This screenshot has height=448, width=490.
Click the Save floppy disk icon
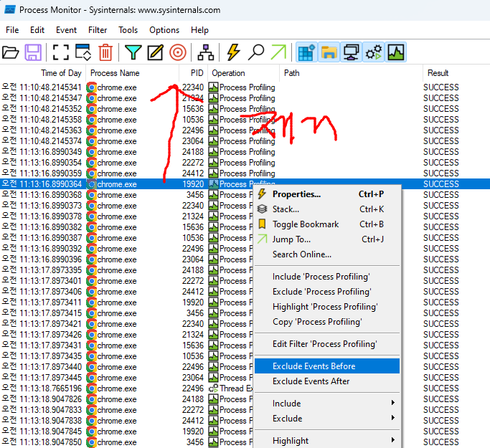[33, 52]
